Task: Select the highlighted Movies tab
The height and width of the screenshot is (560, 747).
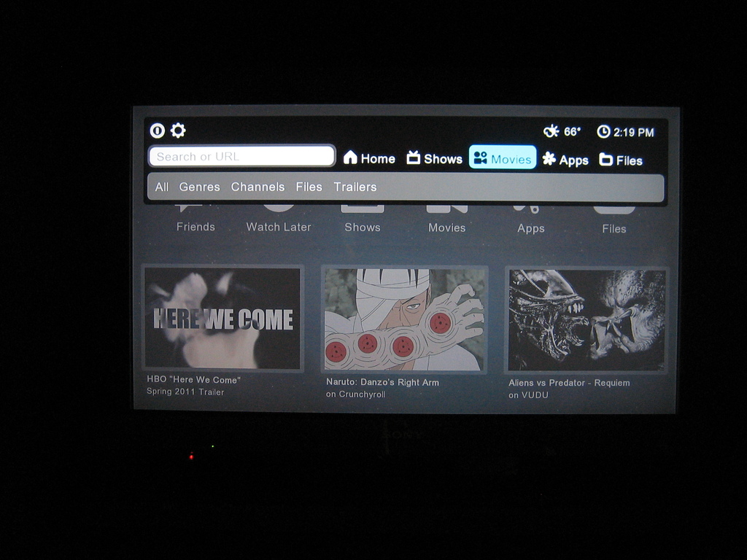Action: [x=503, y=157]
